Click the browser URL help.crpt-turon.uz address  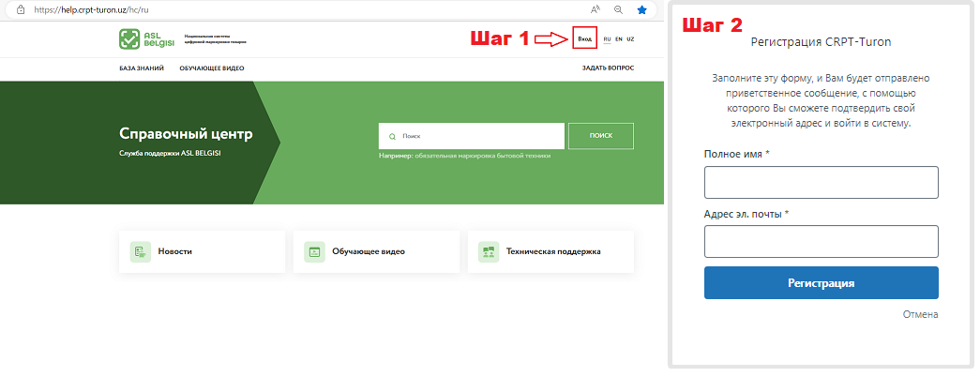pyautogui.click(x=91, y=10)
